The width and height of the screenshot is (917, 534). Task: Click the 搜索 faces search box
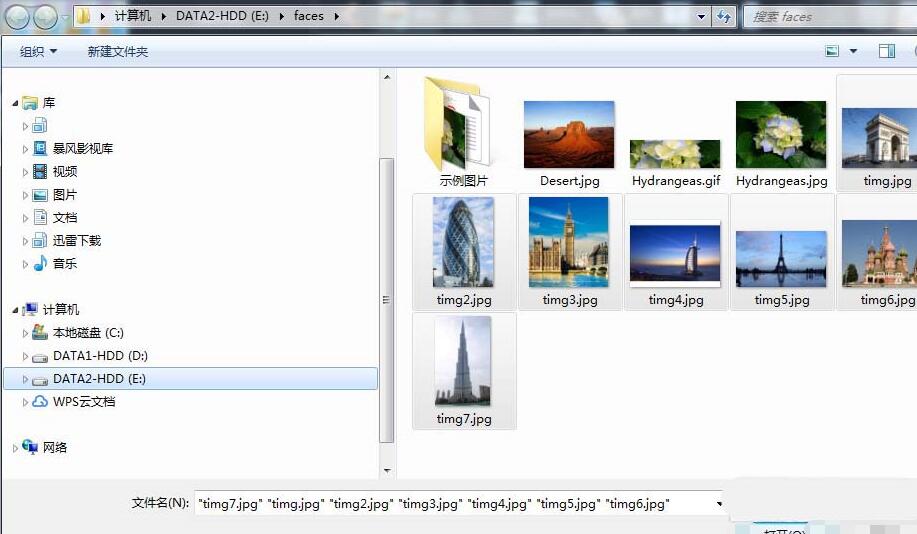(830, 16)
